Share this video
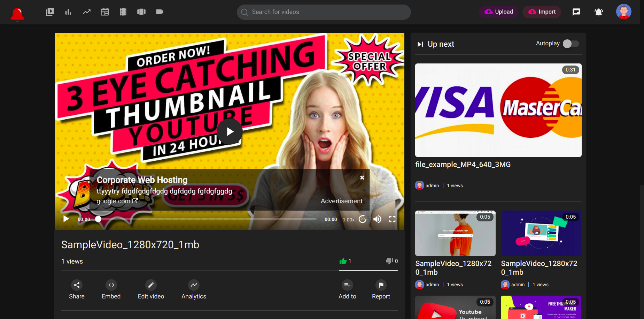 click(x=77, y=290)
